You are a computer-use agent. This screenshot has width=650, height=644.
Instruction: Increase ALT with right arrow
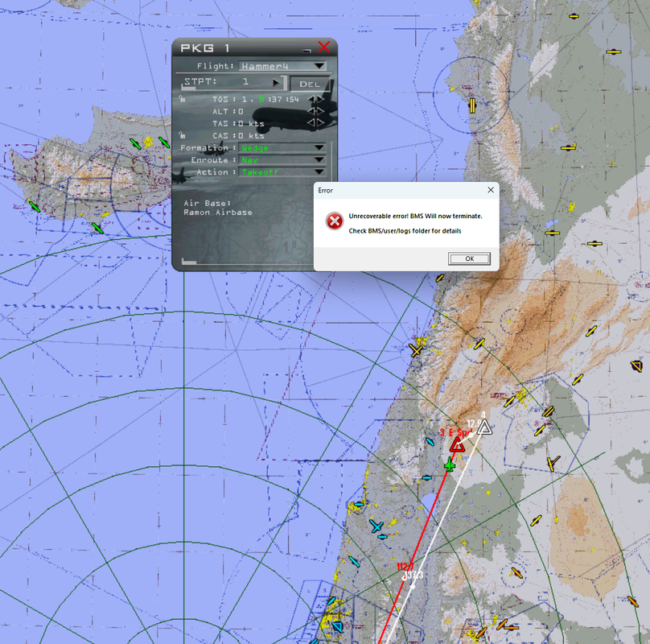tap(320, 111)
